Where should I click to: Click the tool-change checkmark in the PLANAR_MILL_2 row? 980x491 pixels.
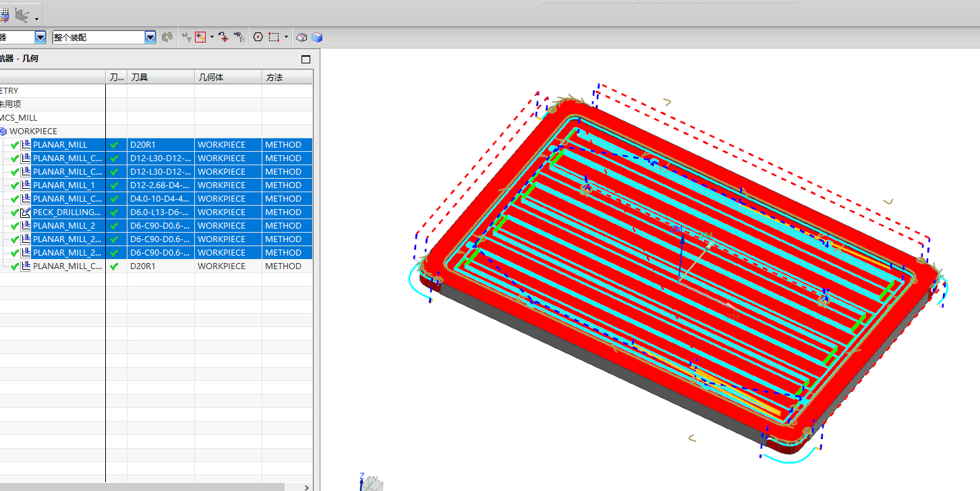point(115,226)
